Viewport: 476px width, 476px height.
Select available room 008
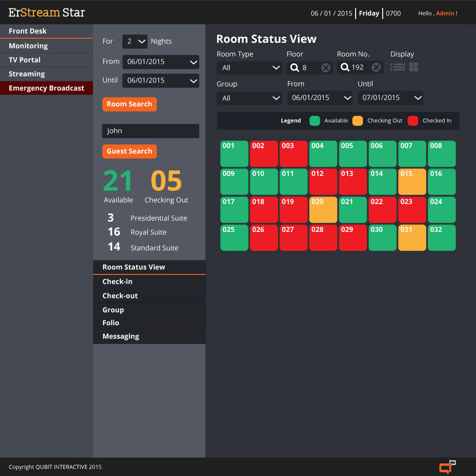tap(441, 154)
